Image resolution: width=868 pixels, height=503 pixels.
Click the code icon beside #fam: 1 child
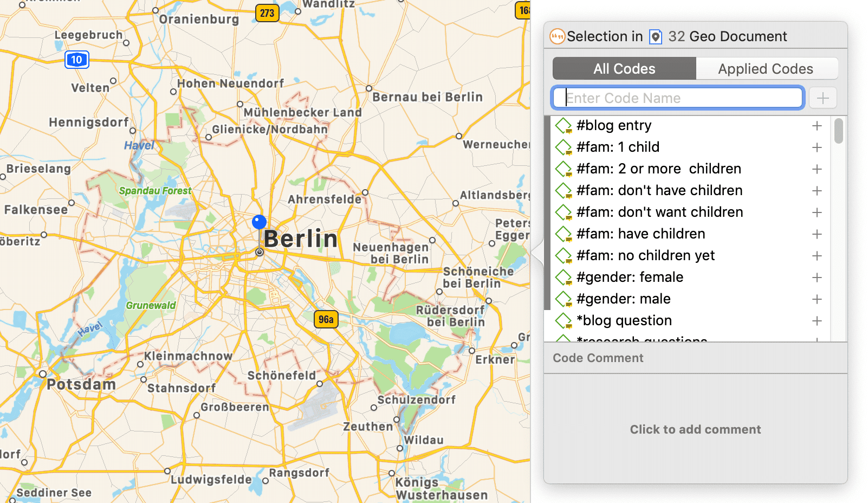[563, 147]
